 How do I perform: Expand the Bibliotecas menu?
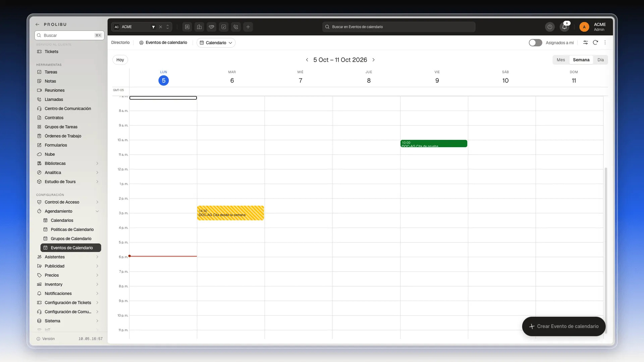click(97, 164)
